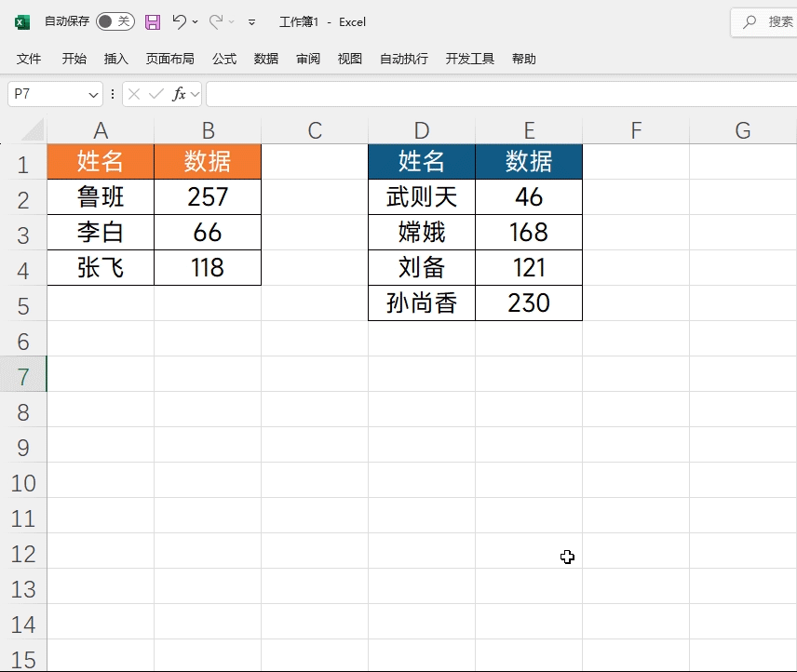Viewport: 797px width, 672px height.
Task: Click cell containing 118
Action: (x=208, y=268)
